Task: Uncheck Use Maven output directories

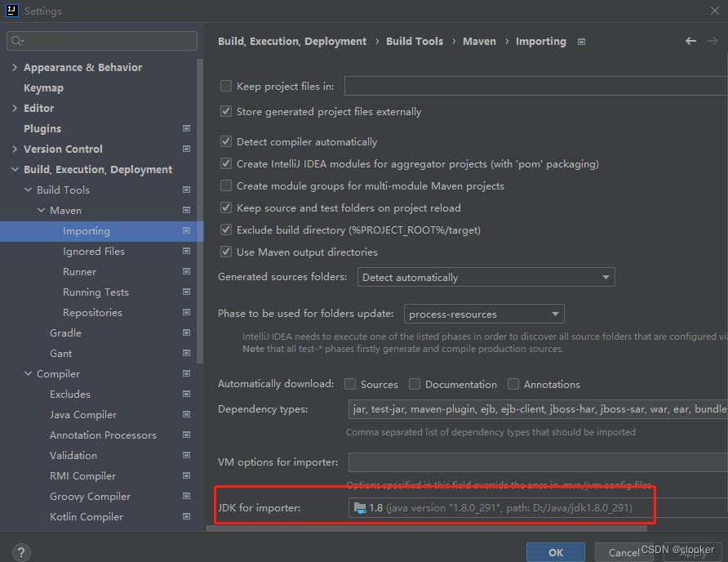Action: coord(226,252)
